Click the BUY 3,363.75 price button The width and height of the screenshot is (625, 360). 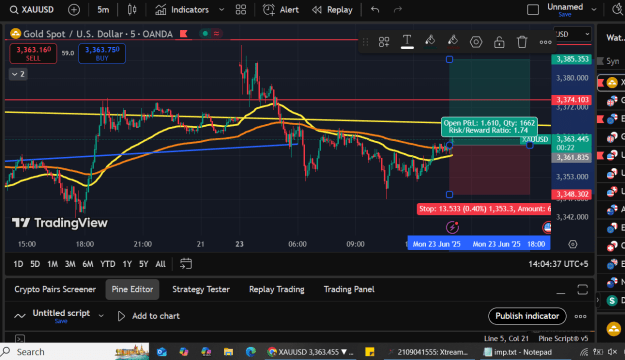pyautogui.click(x=102, y=53)
